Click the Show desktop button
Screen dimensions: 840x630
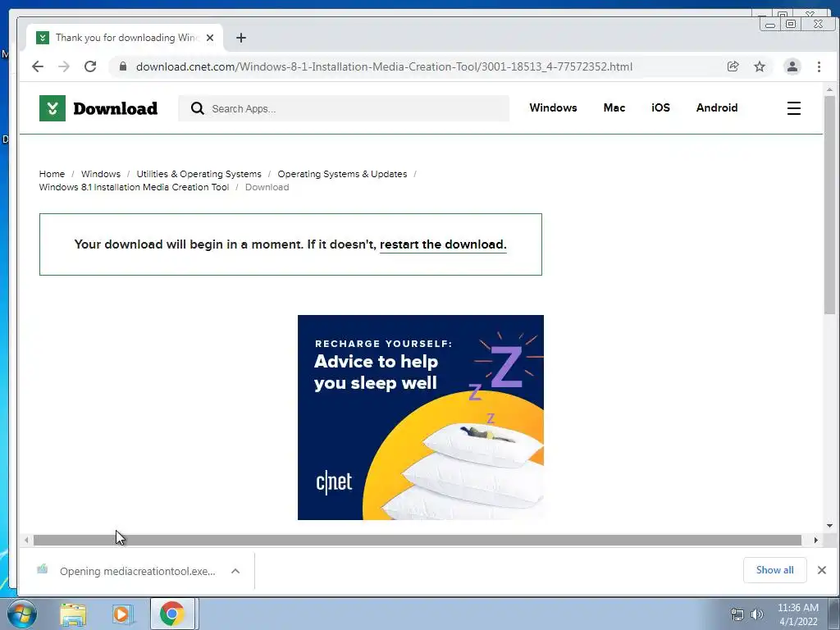834,614
